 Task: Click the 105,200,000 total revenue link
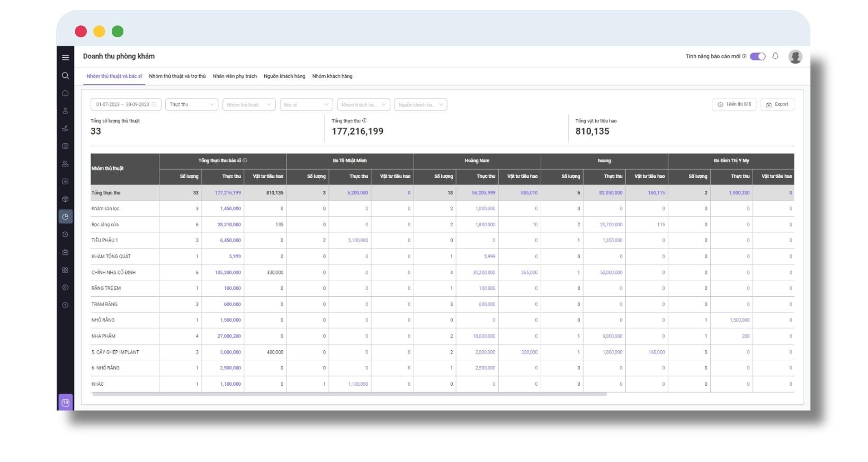[x=228, y=272]
